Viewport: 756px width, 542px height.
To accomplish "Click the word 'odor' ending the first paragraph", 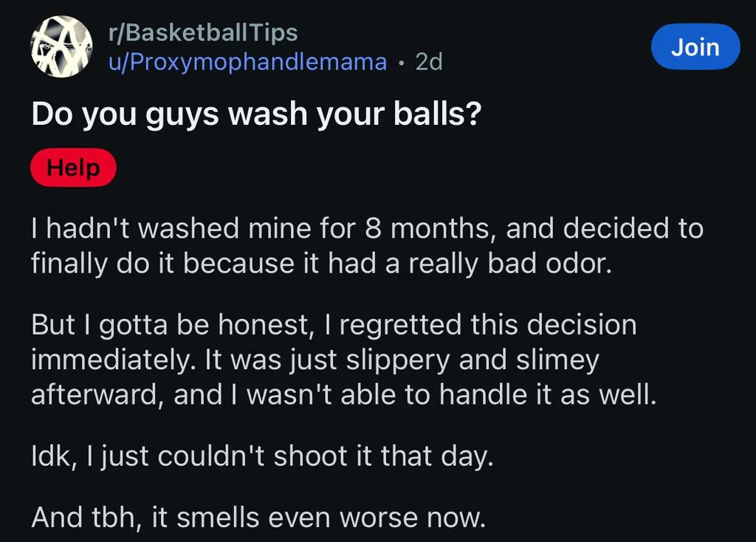I will point(578,264).
